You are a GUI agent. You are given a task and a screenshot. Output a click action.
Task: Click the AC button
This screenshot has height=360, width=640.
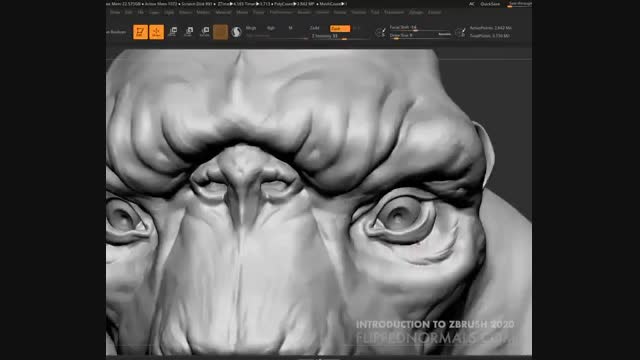[x=471, y=4]
